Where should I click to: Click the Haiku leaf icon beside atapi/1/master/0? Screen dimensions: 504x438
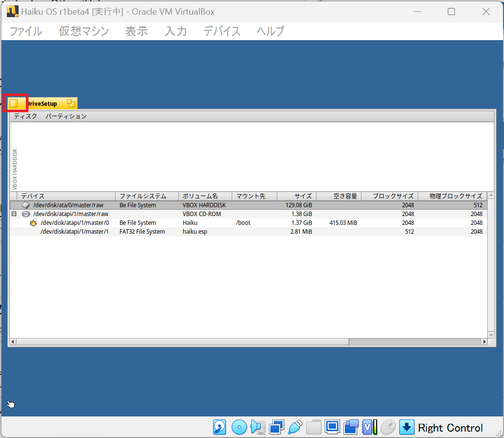33,222
